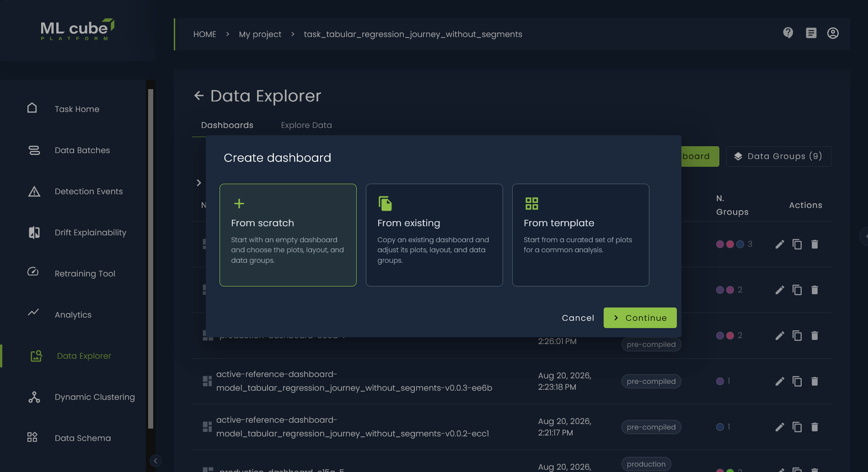Click the Task Home house icon
Screen dimensions: 868x472
(x=32, y=108)
